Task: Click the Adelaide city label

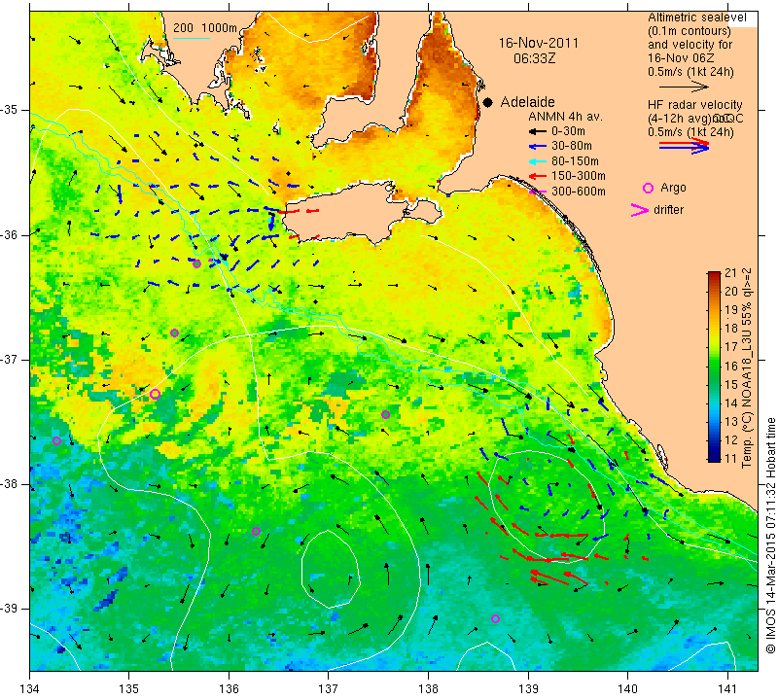Action: point(527,102)
